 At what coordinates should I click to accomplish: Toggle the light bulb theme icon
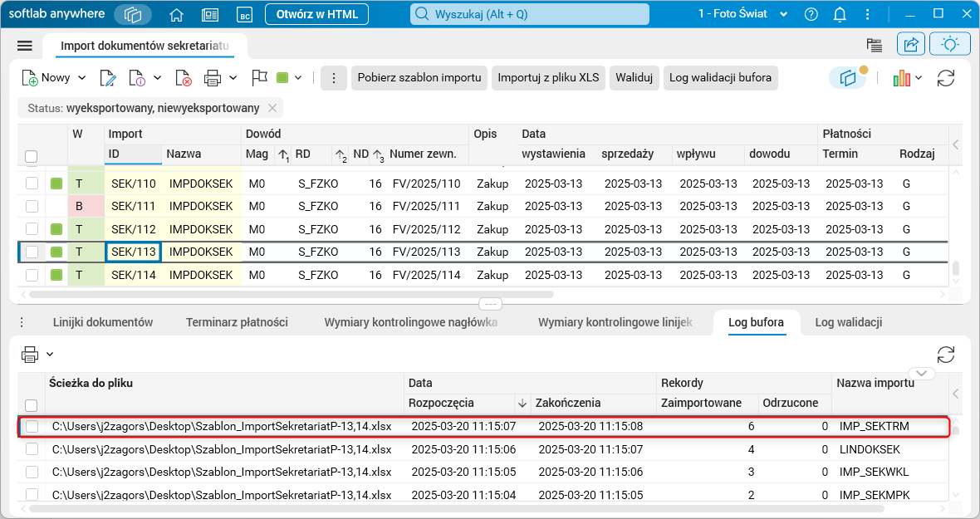tap(950, 44)
